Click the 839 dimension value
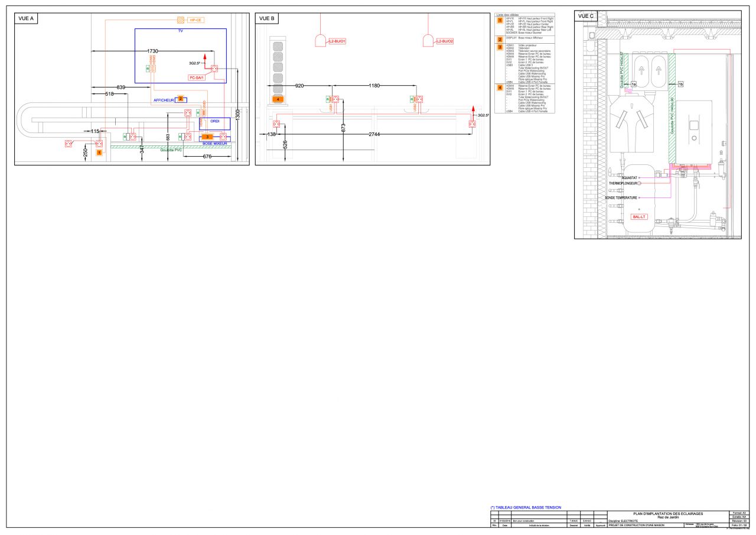Image resolution: width=756 pixels, height=535 pixels. (120, 87)
